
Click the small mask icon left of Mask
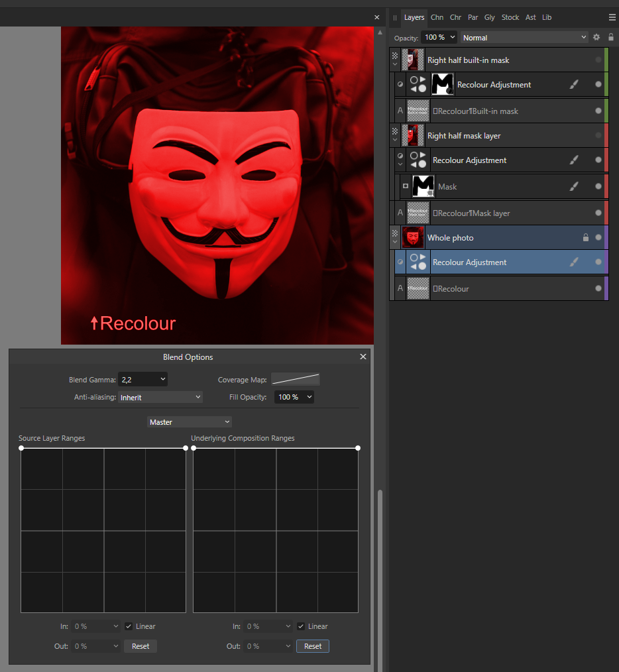coord(406,186)
